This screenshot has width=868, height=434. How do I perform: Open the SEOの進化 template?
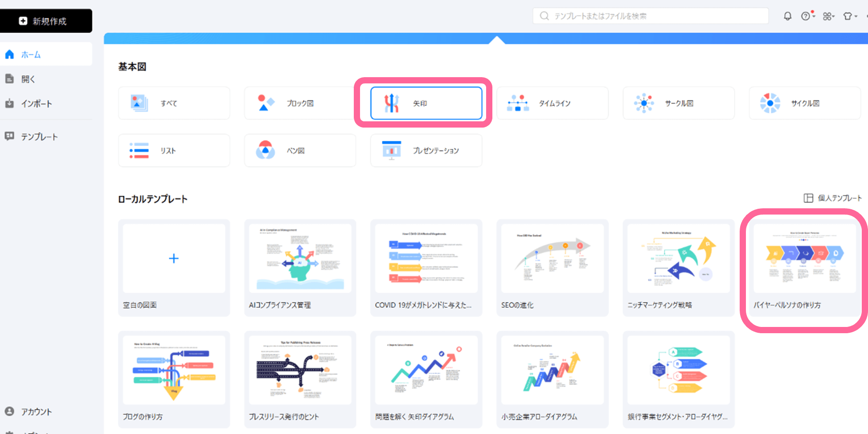pyautogui.click(x=552, y=268)
